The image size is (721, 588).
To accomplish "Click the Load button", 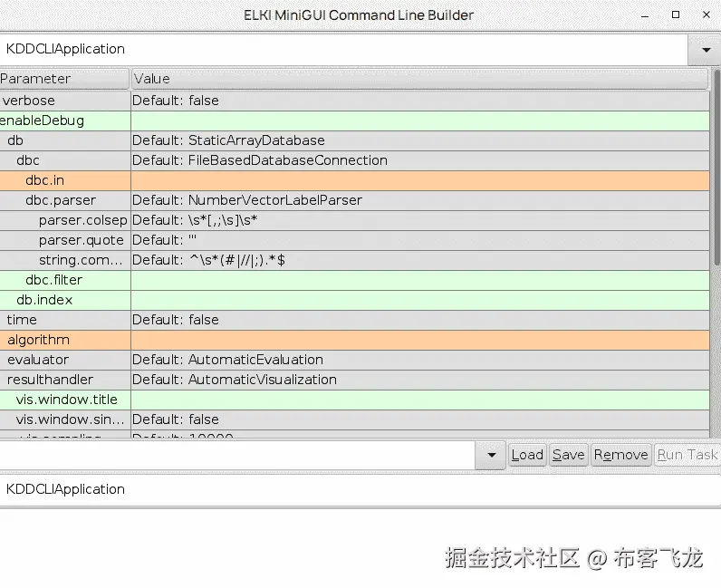I will point(527,455).
